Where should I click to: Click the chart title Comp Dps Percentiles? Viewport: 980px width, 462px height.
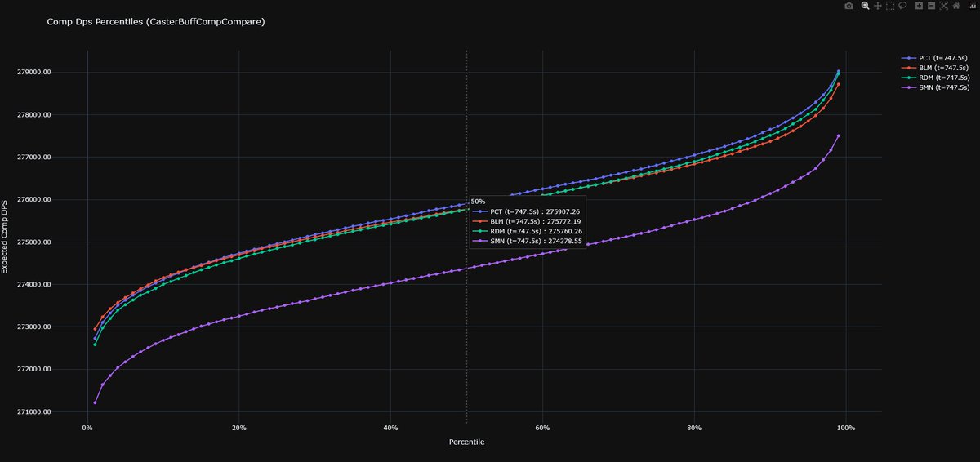[156, 22]
